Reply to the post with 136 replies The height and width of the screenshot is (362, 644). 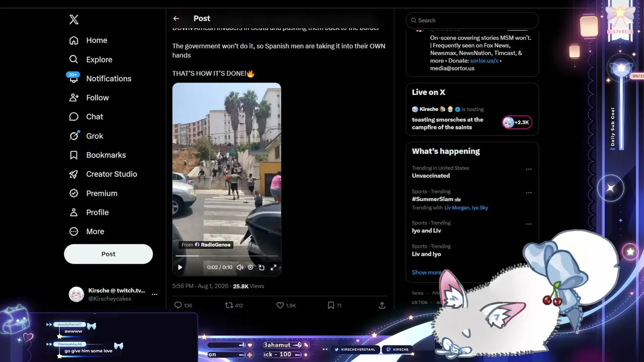(183, 305)
